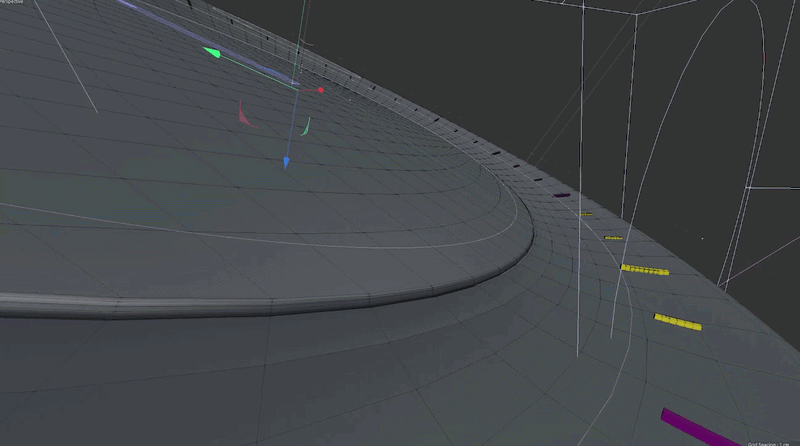Click the red dot axis handle
Image resolution: width=800 pixels, height=446 pixels.
point(321,90)
